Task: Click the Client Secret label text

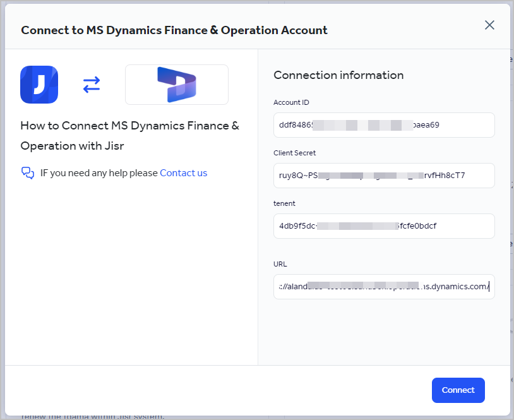Action: click(x=294, y=153)
